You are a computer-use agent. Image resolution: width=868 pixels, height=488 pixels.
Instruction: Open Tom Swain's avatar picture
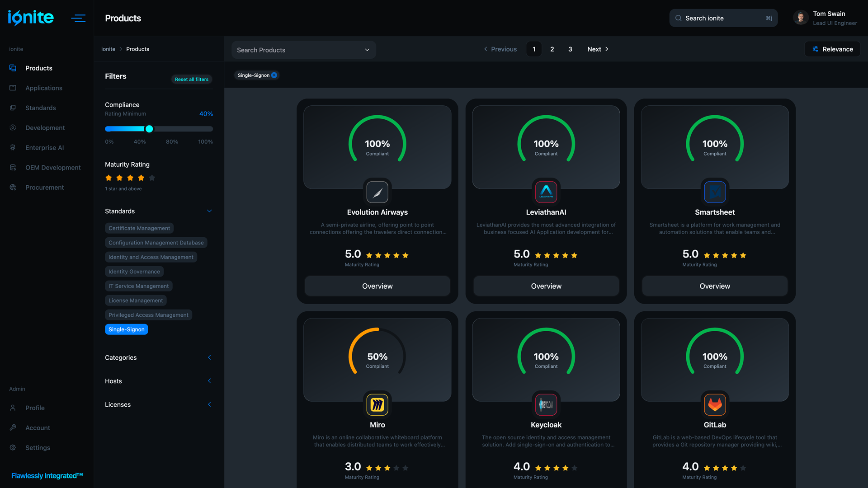(801, 18)
